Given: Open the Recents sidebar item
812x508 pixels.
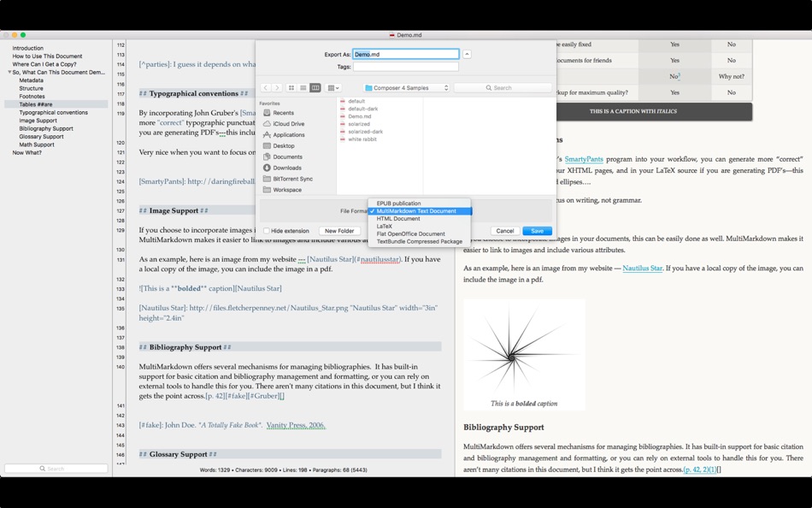Looking at the screenshot, I should [x=285, y=113].
